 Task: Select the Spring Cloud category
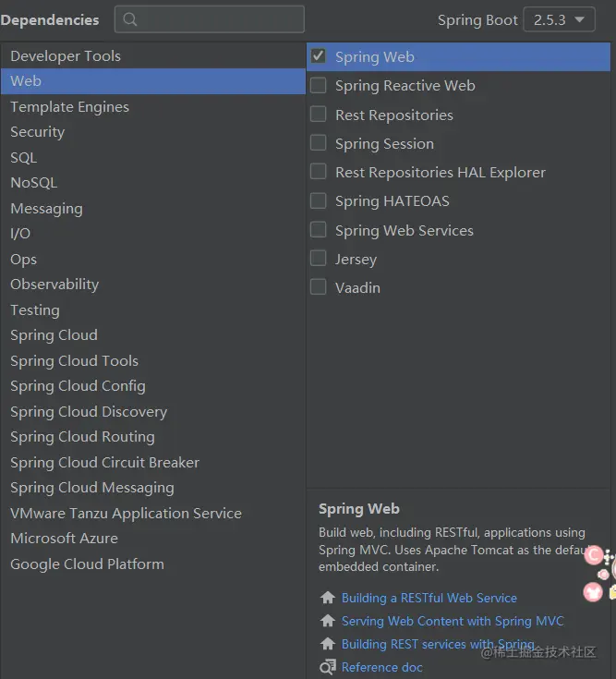(152, 335)
